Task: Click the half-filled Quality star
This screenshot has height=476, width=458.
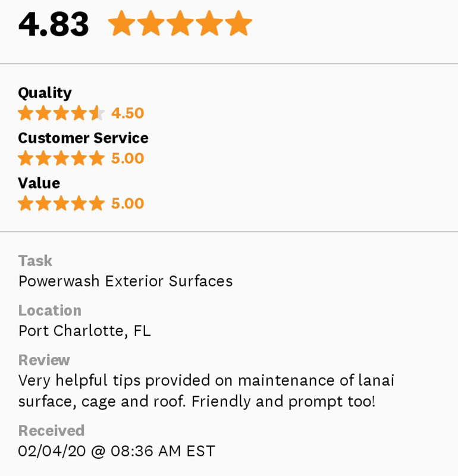Action: click(x=96, y=113)
